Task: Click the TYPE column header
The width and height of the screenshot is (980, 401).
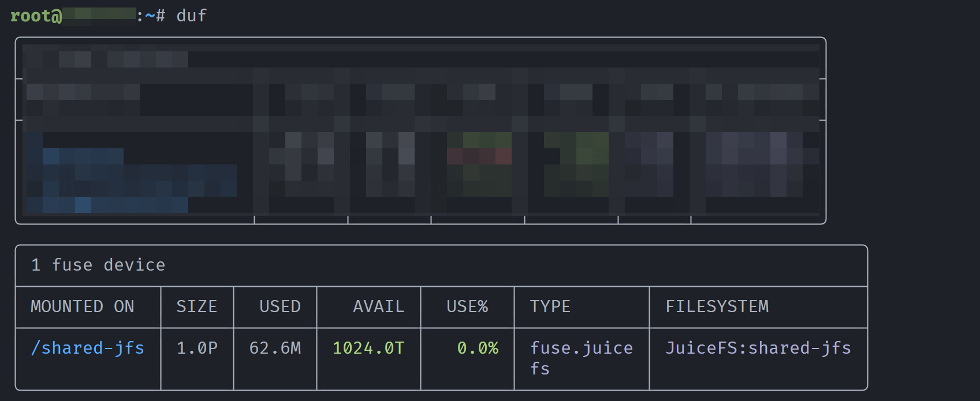Action: click(550, 307)
